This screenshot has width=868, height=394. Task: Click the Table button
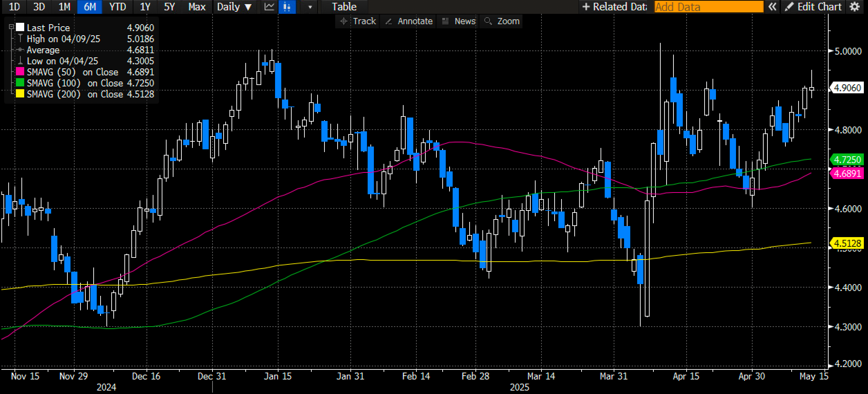pos(344,7)
